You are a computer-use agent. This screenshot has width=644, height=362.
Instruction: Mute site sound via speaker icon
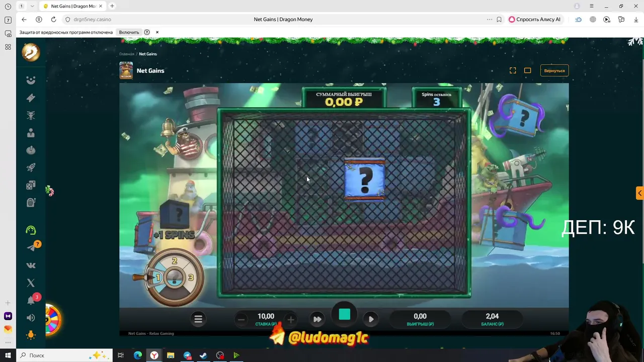coord(31,318)
